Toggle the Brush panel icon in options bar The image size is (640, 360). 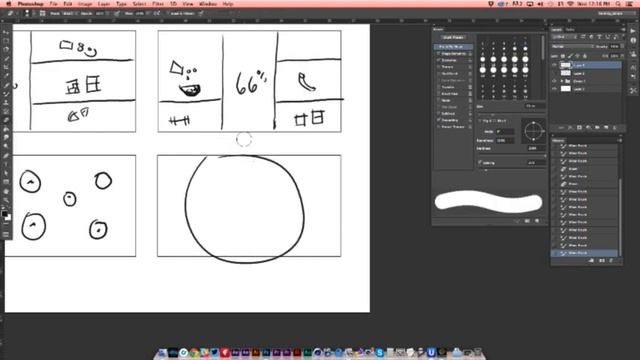(42, 13)
